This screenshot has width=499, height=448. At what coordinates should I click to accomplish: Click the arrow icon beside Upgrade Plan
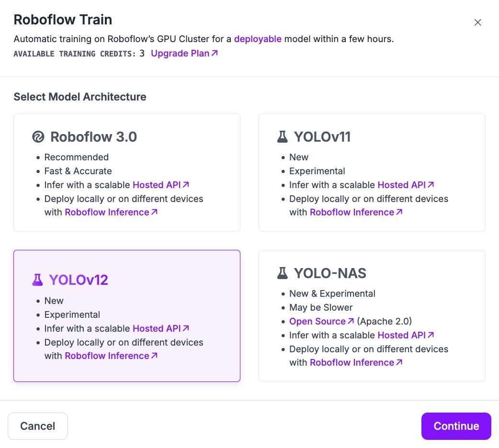215,53
